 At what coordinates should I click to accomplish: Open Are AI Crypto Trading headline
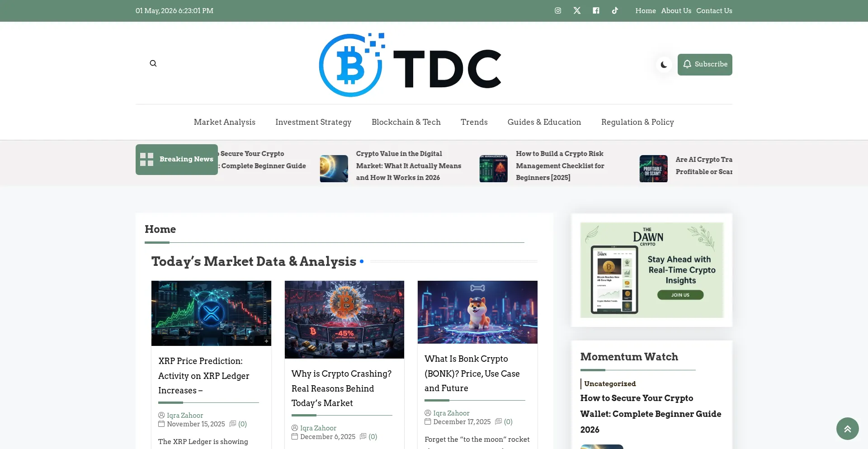point(704,165)
